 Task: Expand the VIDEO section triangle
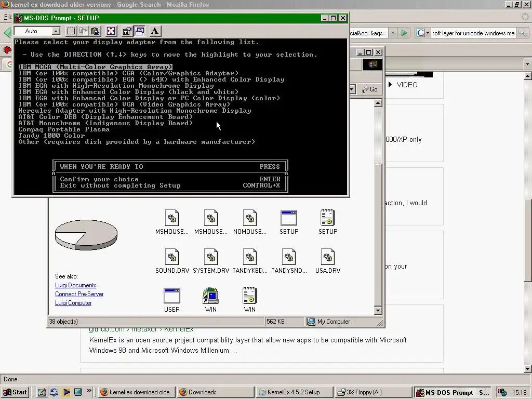coord(390,85)
